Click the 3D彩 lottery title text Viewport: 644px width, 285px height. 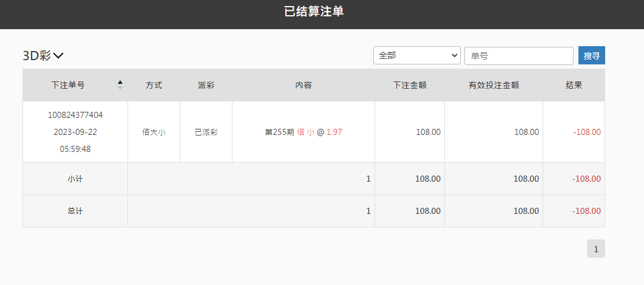coord(37,55)
